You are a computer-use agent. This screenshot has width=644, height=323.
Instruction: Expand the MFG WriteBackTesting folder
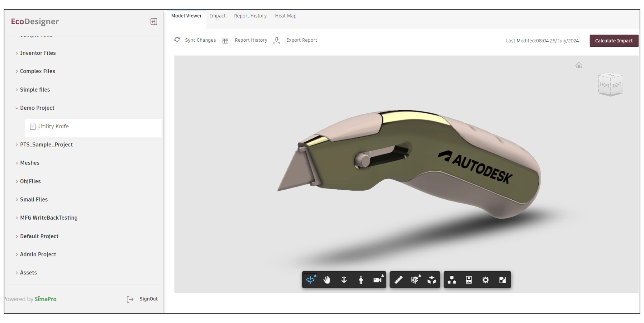(17, 218)
